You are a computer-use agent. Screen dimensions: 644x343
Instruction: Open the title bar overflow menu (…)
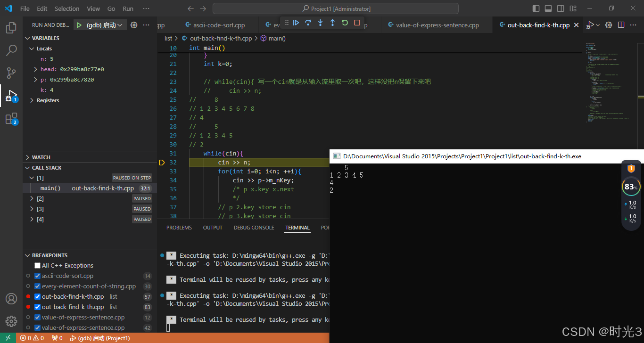[146, 8]
